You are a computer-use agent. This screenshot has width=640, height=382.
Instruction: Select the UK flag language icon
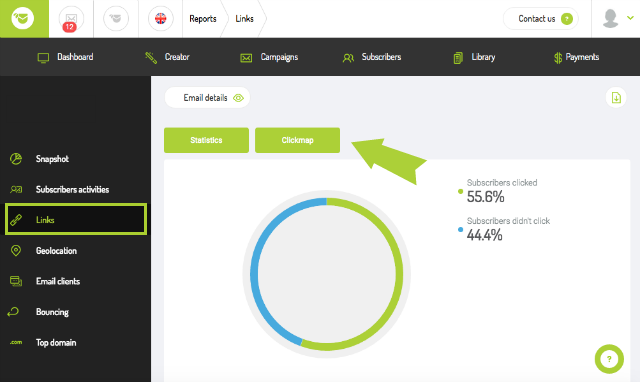coord(160,18)
